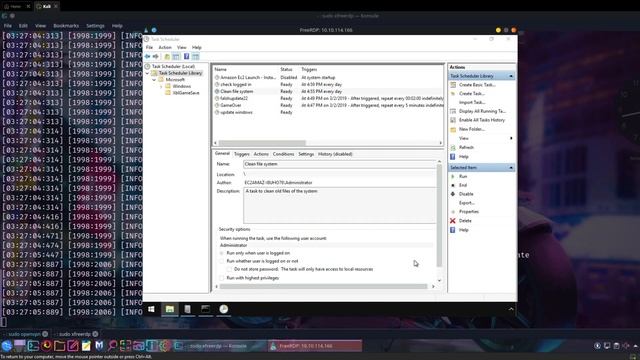This screenshot has height=360, width=640.
Task: Toggle Do not store password checkbox
Action: 229,269
